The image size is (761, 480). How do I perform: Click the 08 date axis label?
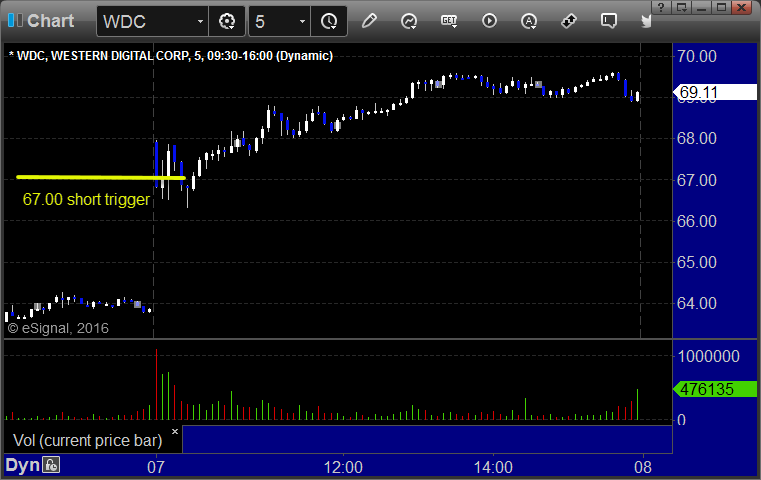pos(643,467)
